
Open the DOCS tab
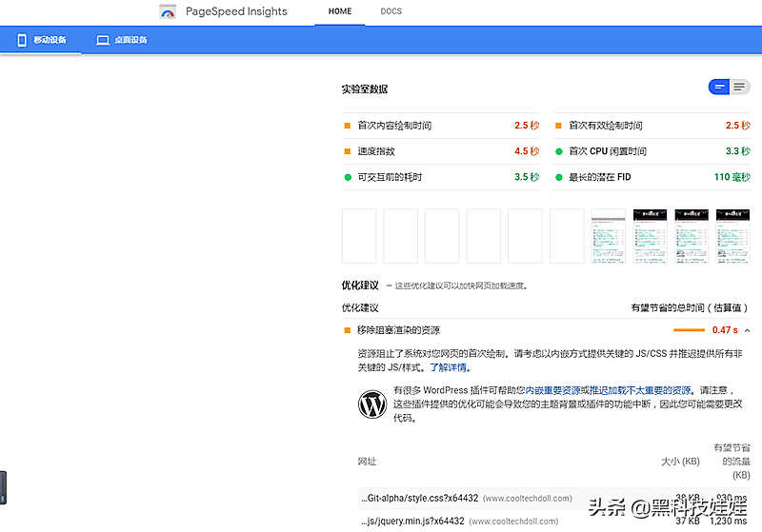(391, 11)
